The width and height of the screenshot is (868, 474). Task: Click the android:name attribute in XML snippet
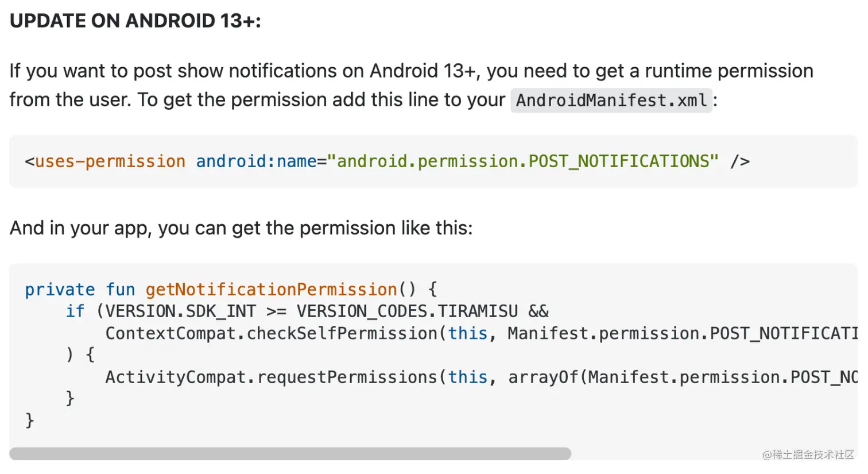coord(256,161)
